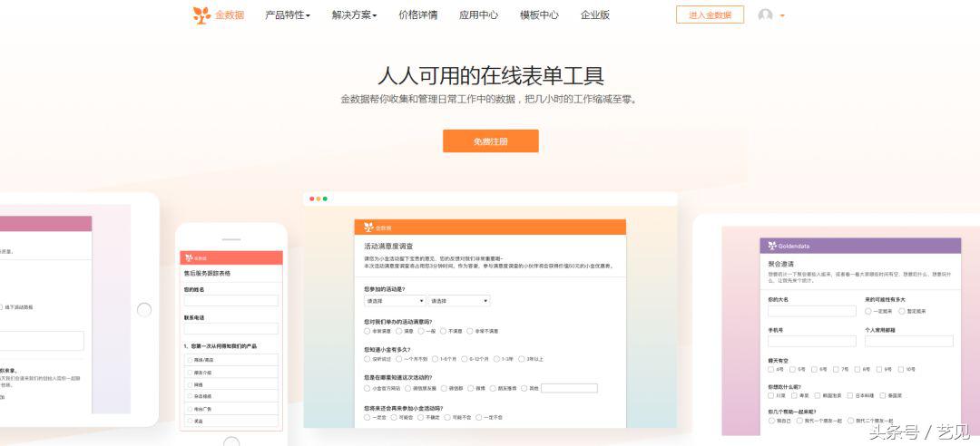
Task: Click 联系电话 input on phone form
Action: 231,328
